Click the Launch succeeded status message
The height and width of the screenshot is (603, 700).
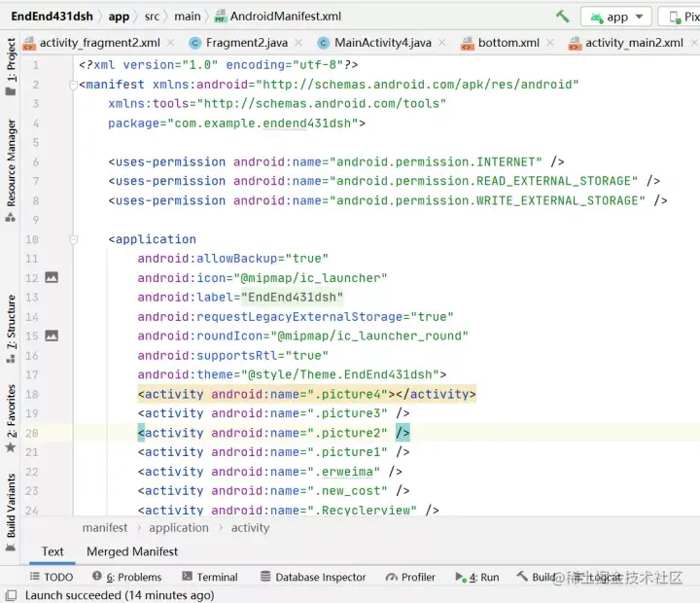click(120, 595)
